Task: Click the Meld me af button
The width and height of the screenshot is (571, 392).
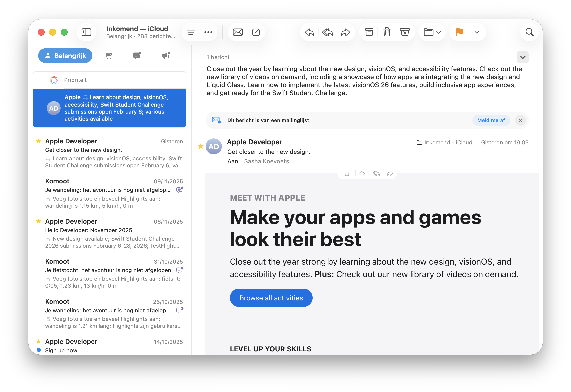Action: pyautogui.click(x=491, y=120)
